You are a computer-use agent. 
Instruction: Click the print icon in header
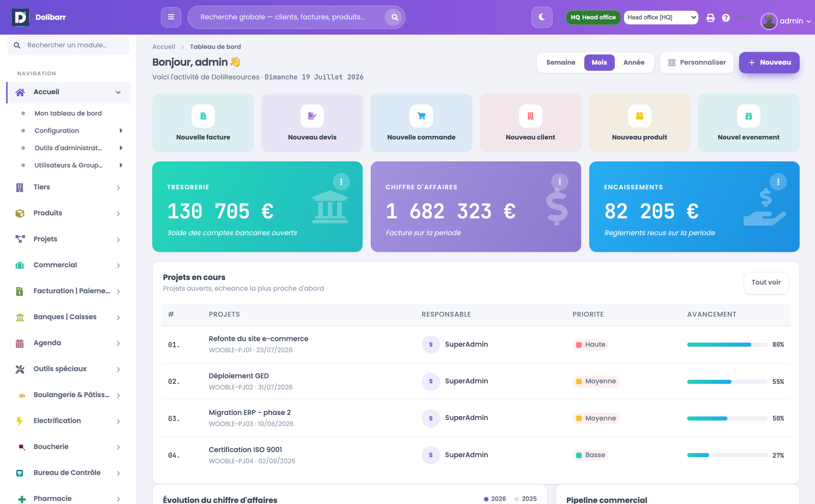pos(710,18)
